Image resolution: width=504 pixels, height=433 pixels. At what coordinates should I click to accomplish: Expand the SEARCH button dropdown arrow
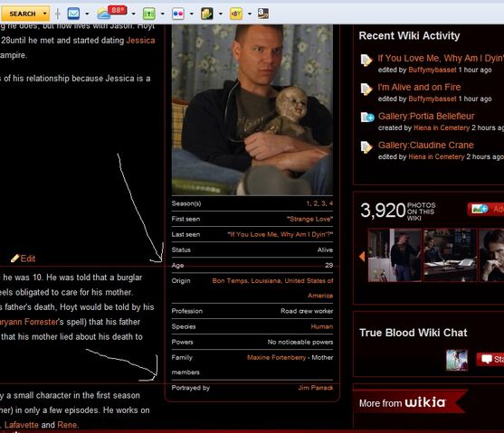click(44, 14)
